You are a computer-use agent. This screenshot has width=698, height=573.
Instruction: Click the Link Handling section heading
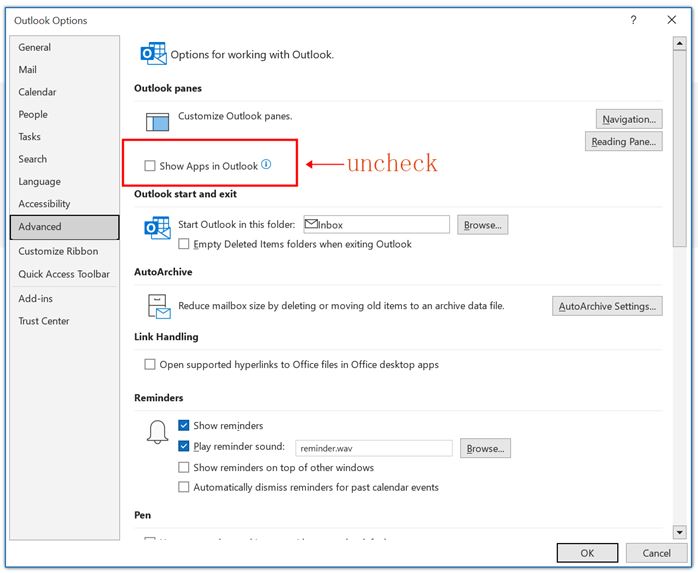(x=166, y=337)
